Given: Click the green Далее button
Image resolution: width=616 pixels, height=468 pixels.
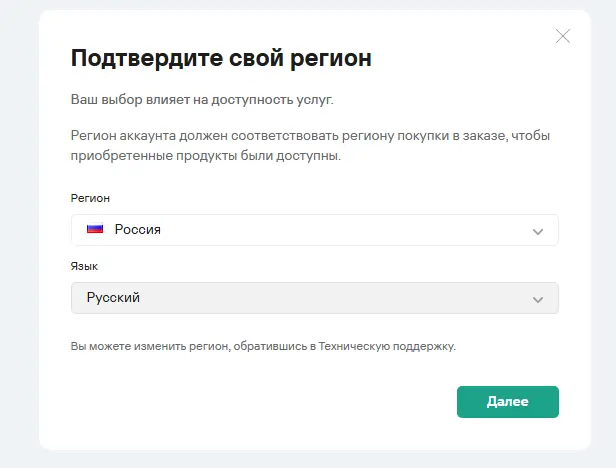Looking at the screenshot, I should (x=508, y=402).
